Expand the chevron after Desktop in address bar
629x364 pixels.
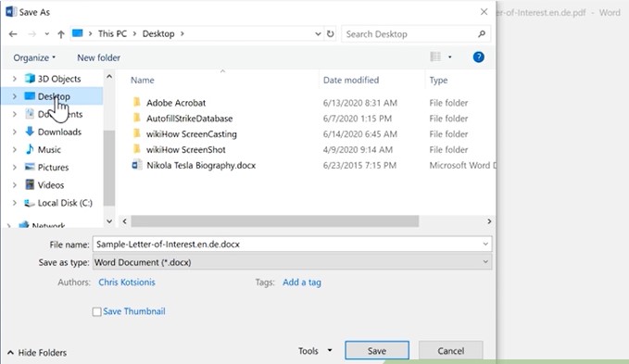click(x=182, y=33)
